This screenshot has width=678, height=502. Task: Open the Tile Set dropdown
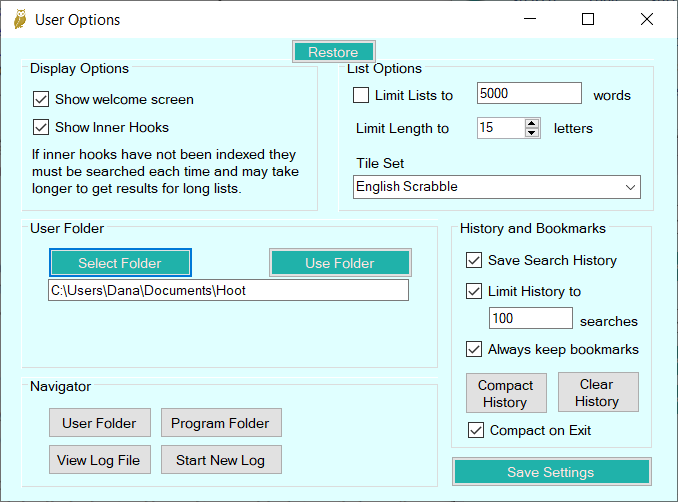point(497,187)
